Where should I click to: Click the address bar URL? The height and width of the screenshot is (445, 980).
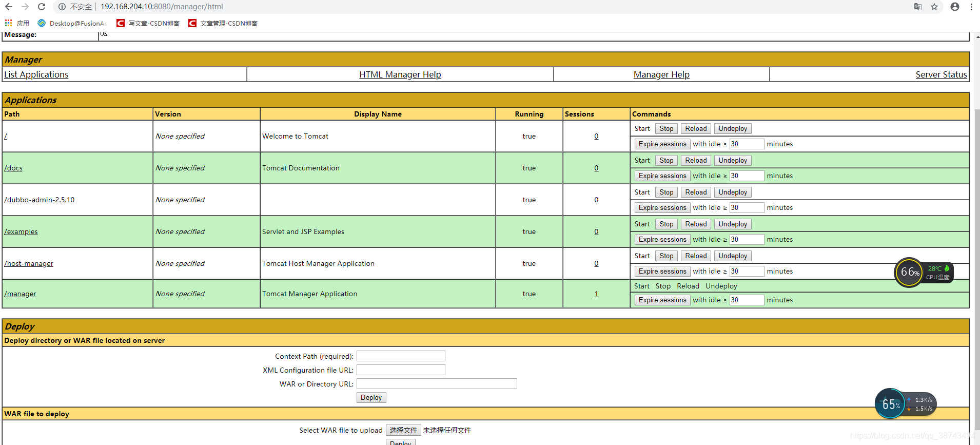point(162,7)
